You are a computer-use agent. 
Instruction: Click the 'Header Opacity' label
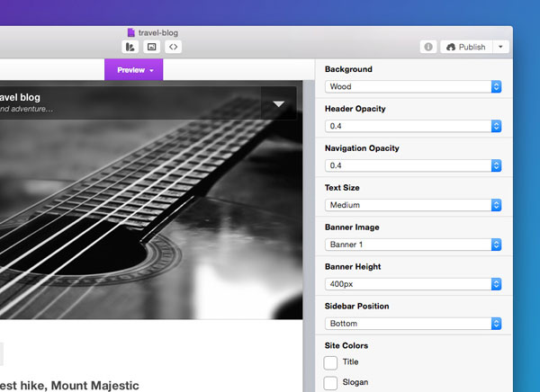(x=355, y=109)
